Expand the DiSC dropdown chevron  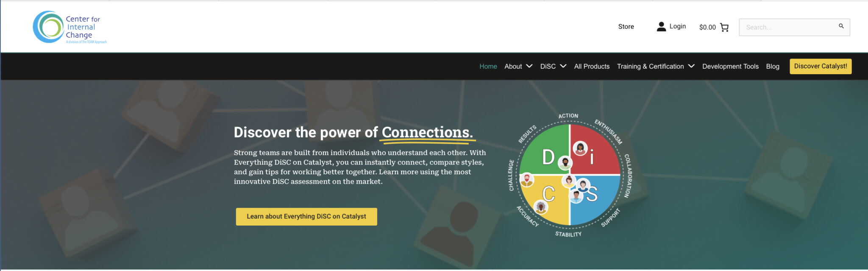[563, 66]
